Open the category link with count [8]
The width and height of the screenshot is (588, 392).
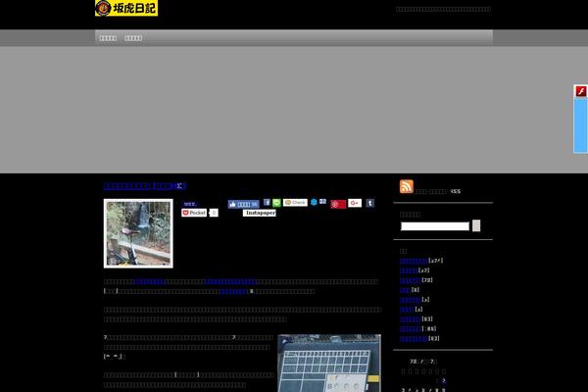(405, 290)
